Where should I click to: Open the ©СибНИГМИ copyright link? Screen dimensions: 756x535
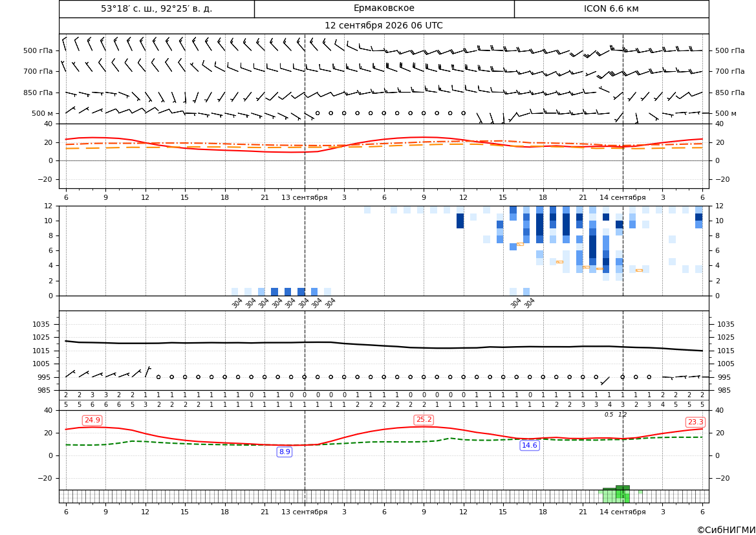point(726,530)
